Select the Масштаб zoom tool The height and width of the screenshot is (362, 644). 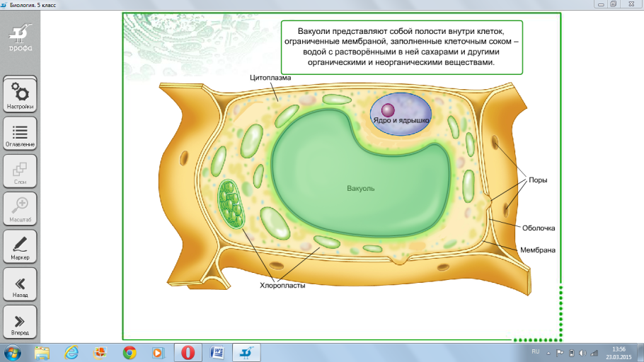(x=20, y=209)
